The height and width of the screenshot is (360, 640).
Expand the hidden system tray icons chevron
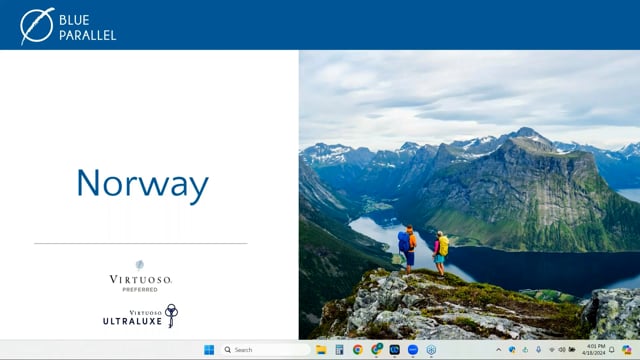click(498, 350)
